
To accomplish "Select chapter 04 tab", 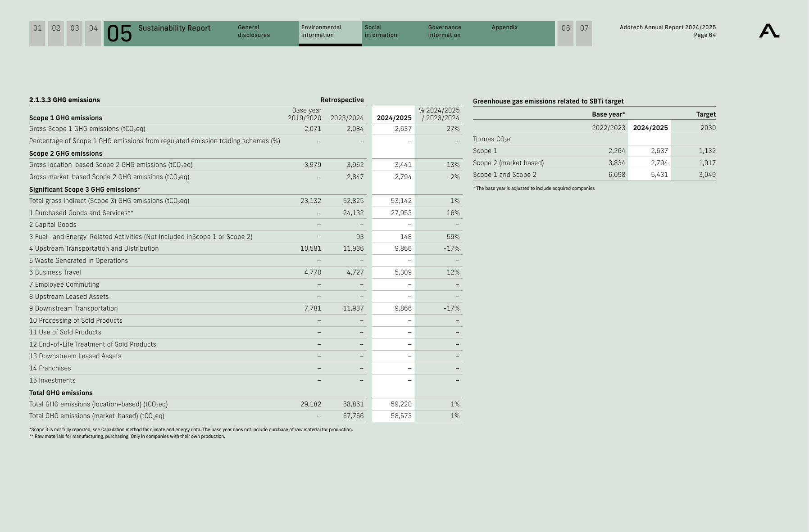I will coord(93,33).
